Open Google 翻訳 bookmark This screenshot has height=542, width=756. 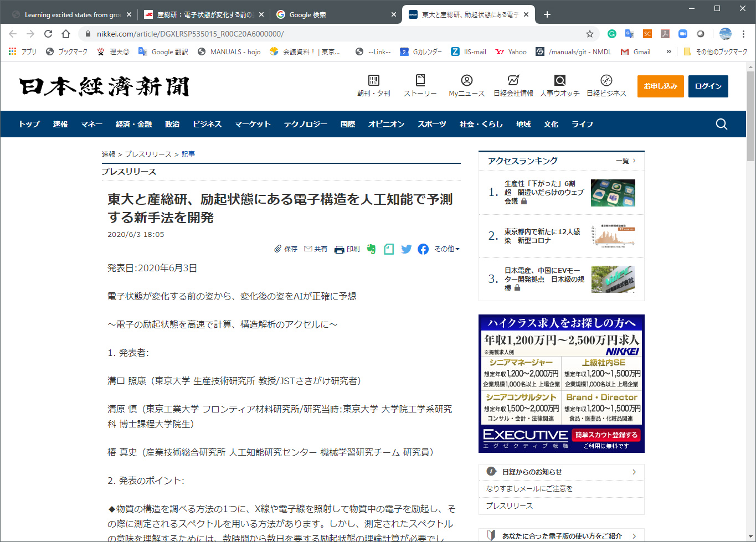coord(163,51)
